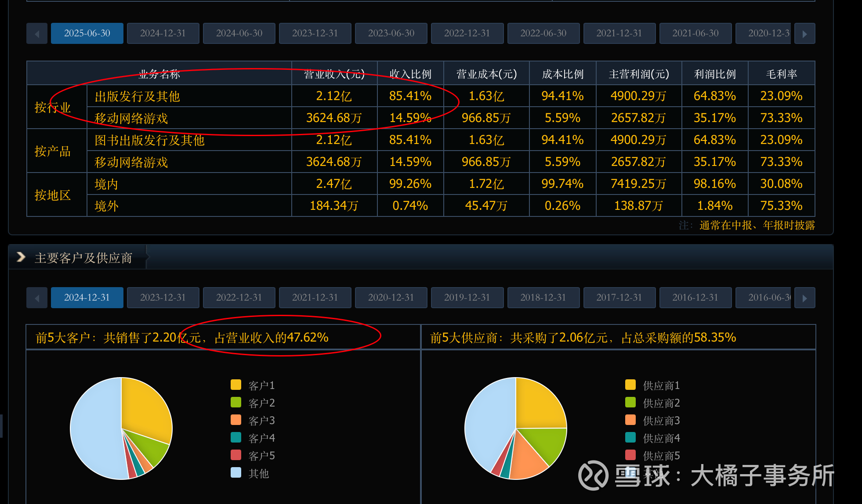Click right arrow of customer date tabs

pyautogui.click(x=804, y=298)
